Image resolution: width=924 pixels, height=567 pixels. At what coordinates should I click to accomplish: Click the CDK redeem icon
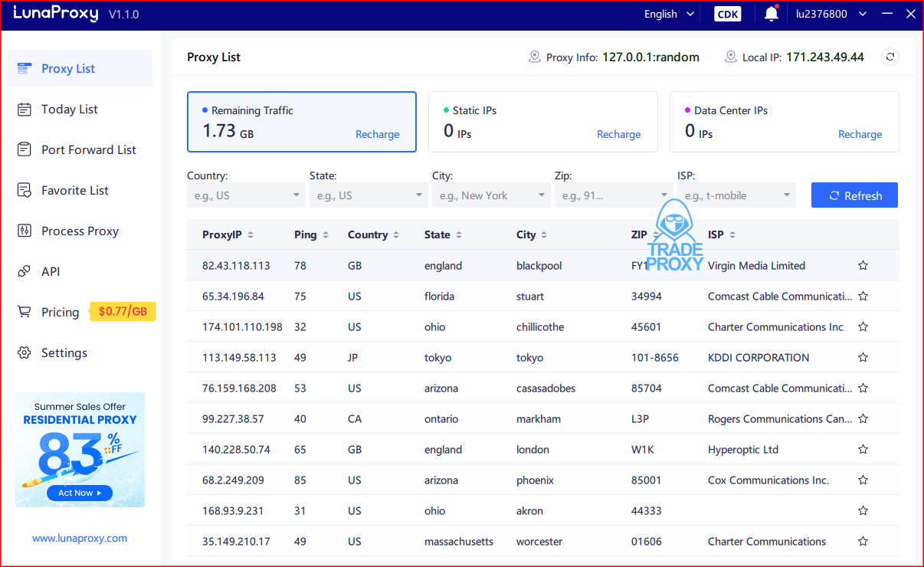pyautogui.click(x=727, y=14)
